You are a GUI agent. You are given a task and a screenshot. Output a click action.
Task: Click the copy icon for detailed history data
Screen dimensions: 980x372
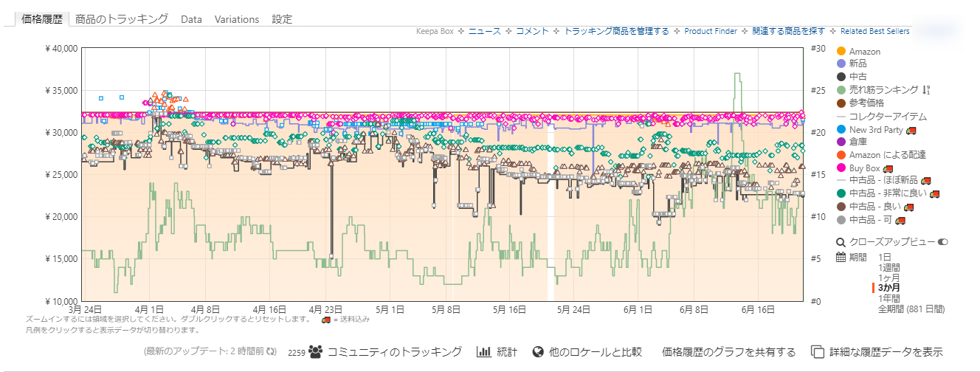(817, 352)
